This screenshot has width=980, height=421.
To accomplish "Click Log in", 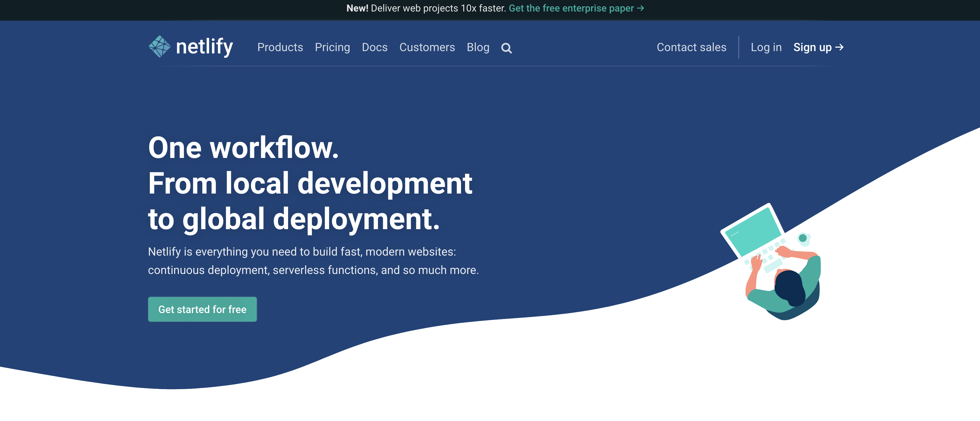I will point(766,47).
